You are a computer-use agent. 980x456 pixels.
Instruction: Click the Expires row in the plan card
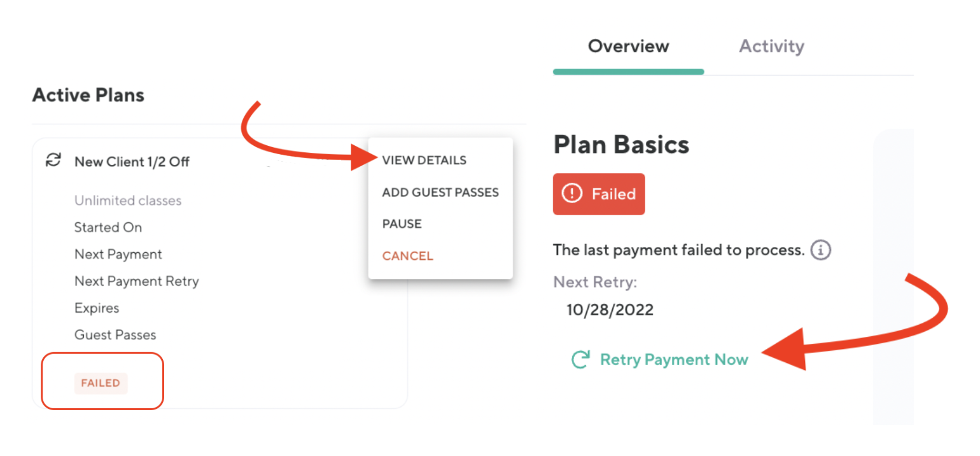tap(97, 308)
